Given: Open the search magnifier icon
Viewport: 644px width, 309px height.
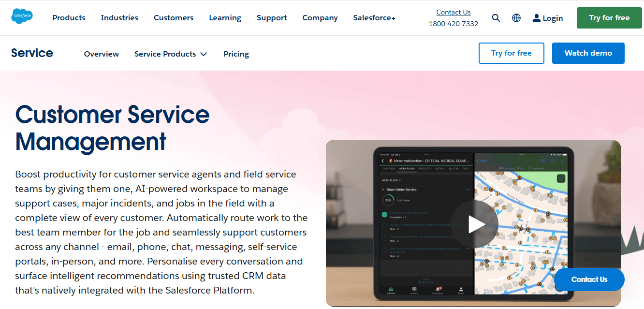Looking at the screenshot, I should pyautogui.click(x=496, y=18).
